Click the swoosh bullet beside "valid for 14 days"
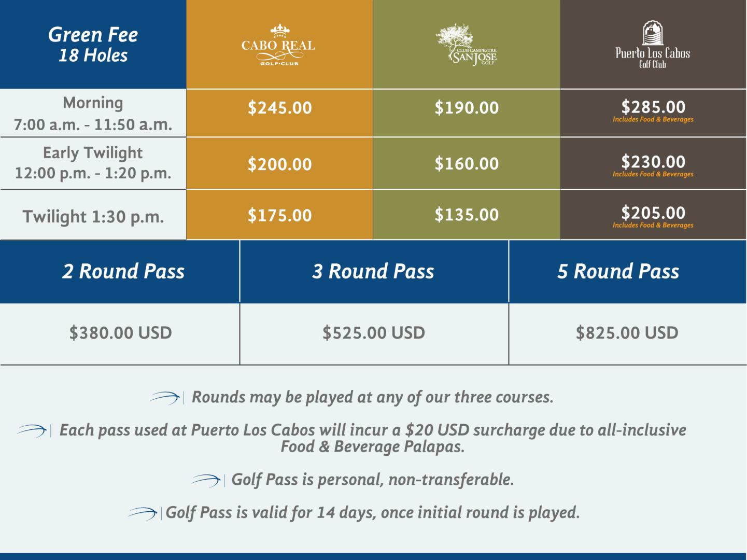747x560 pixels. tap(143, 513)
